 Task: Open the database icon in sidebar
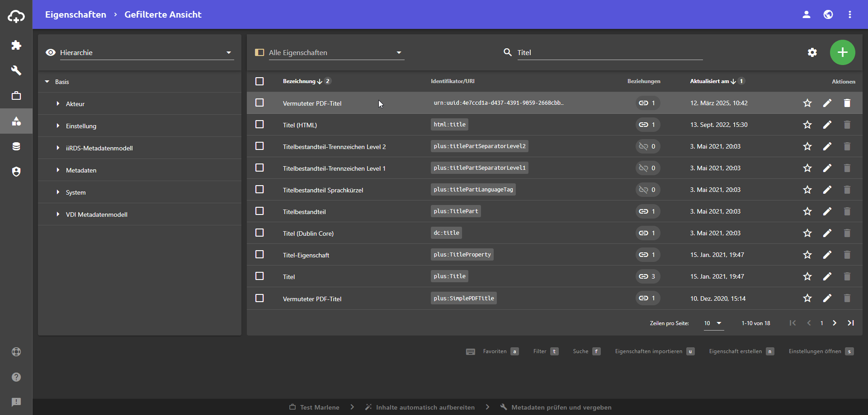(x=16, y=146)
